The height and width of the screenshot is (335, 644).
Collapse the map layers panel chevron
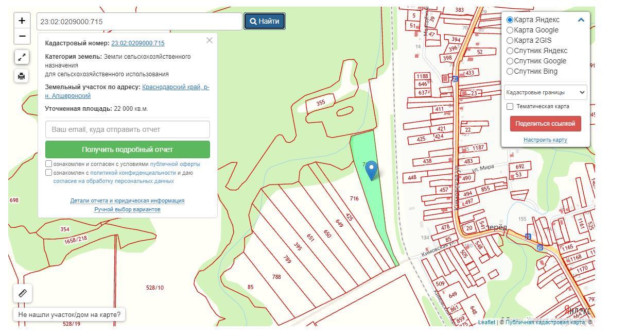[x=581, y=20]
